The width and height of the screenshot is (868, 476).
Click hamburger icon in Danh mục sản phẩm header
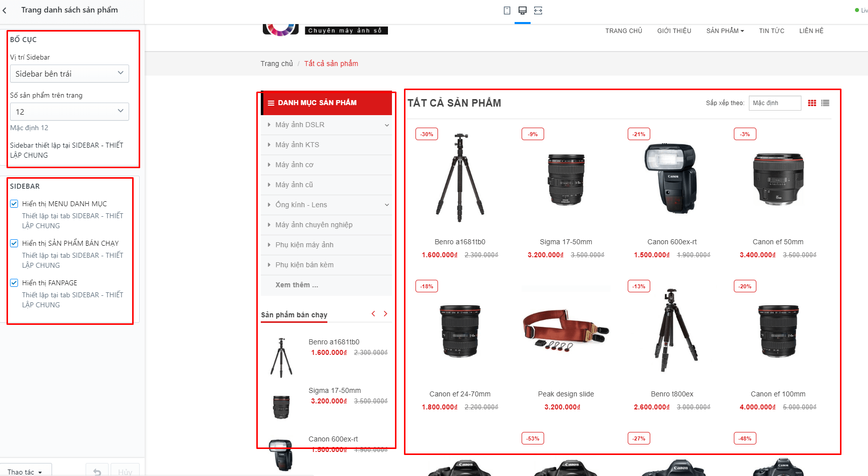point(271,103)
